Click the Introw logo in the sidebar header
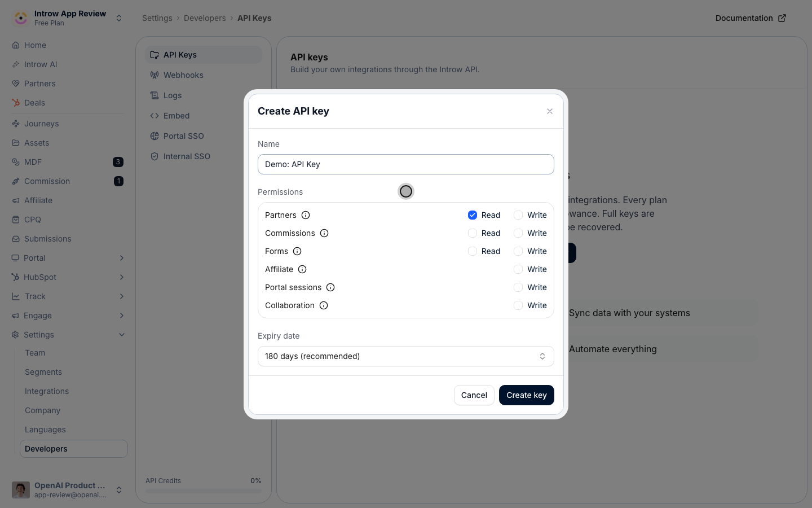Screen dimensions: 812x508 coord(21,18)
